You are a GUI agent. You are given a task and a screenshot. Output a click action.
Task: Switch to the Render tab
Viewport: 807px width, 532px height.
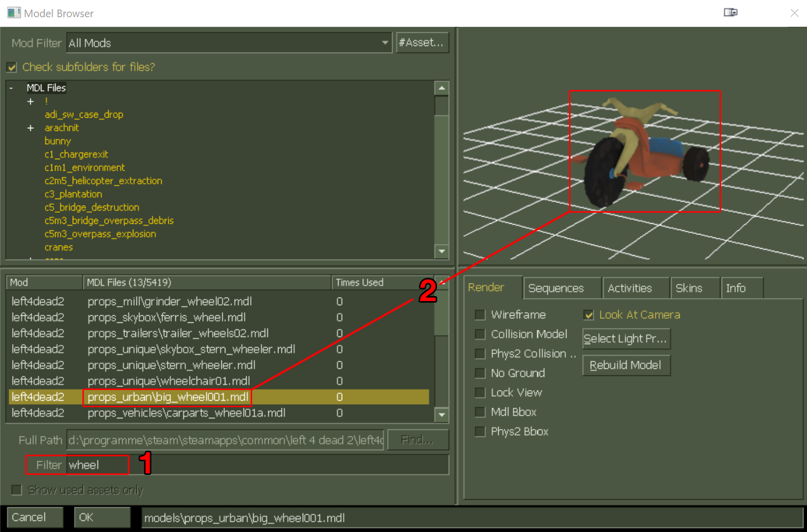point(493,287)
